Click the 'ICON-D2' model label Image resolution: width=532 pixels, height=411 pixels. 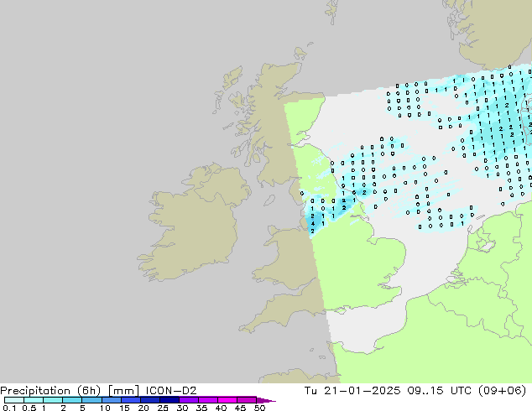pyautogui.click(x=171, y=391)
